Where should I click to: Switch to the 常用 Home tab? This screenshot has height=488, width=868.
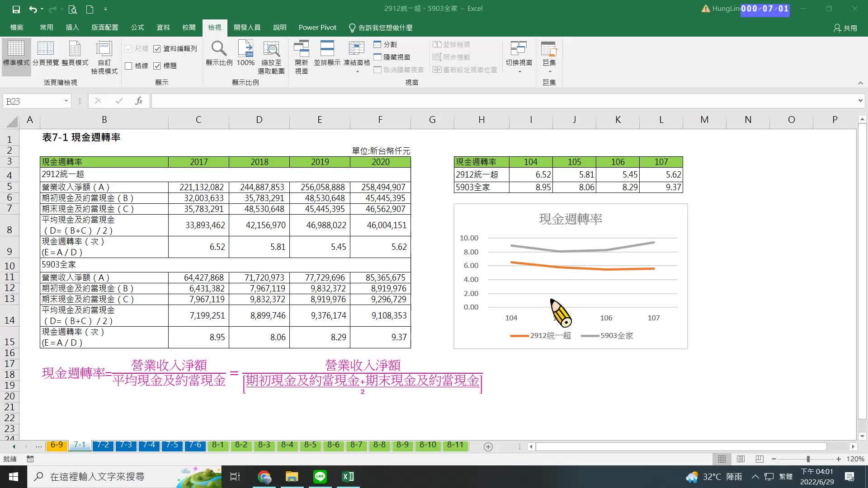coord(47,28)
